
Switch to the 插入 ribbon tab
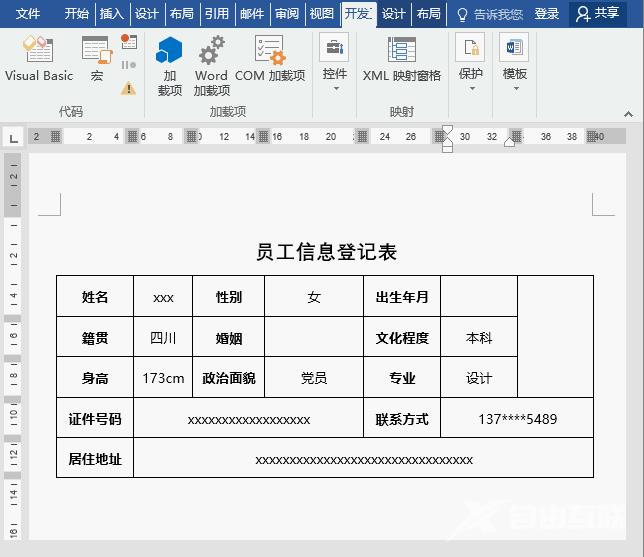pyautogui.click(x=111, y=14)
